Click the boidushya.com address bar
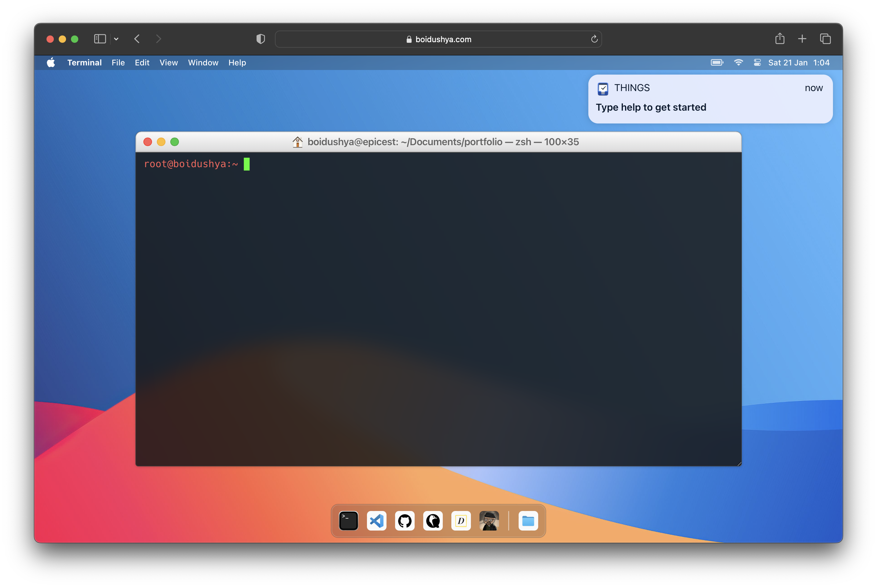The width and height of the screenshot is (877, 588). (x=438, y=39)
